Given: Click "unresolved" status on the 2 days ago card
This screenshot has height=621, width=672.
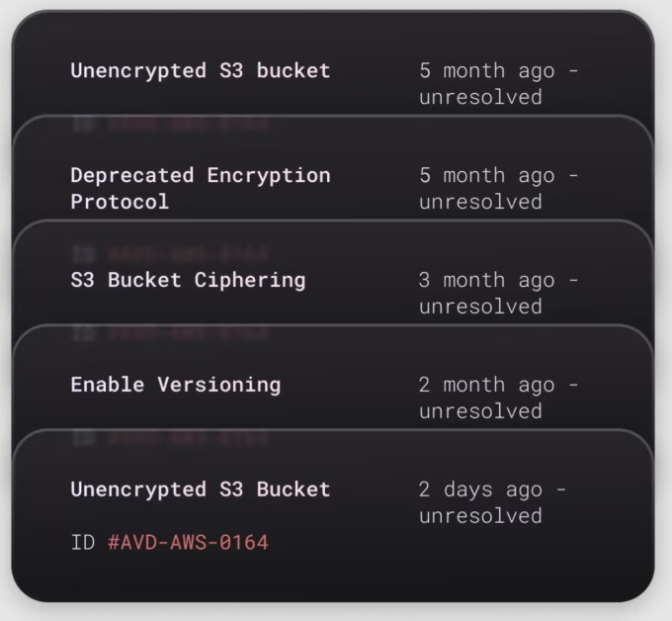Looking at the screenshot, I should click(480, 516).
